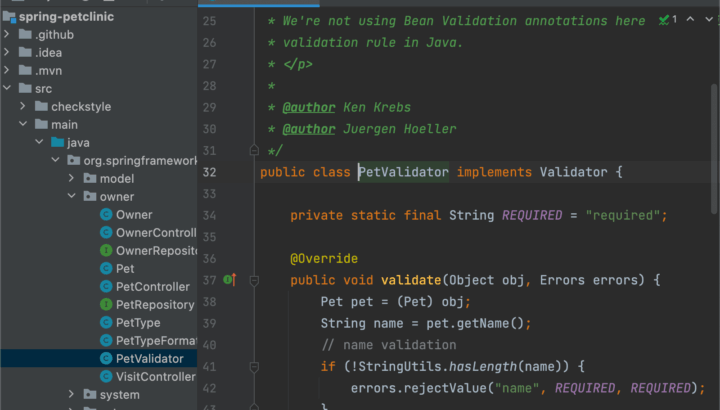Viewport: 720px width, 410px height.
Task: Expand the .github folder
Action: coord(6,34)
